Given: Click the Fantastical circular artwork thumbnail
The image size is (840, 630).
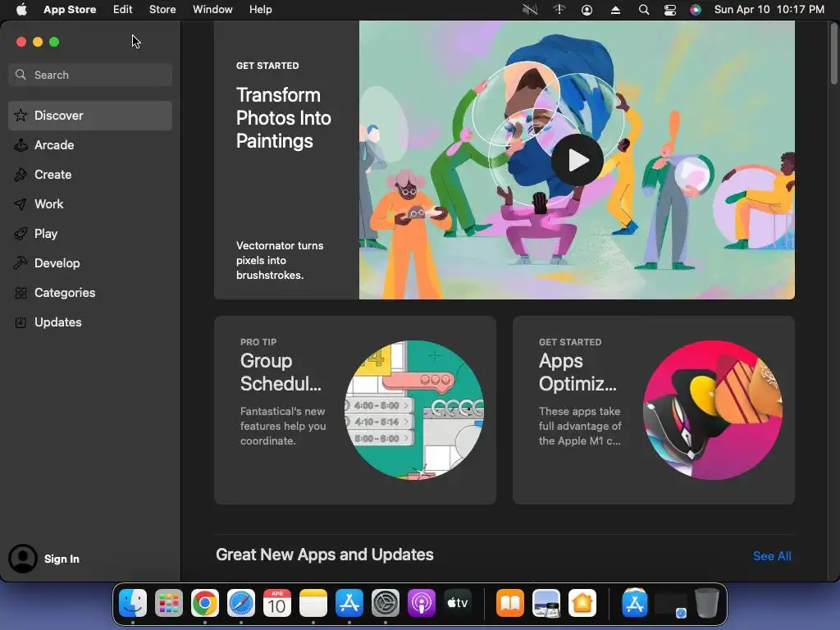Looking at the screenshot, I should click(x=414, y=410).
